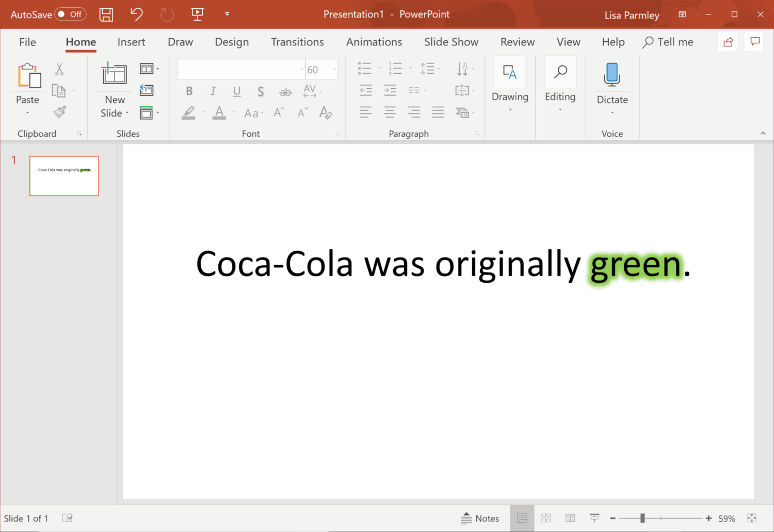The width and height of the screenshot is (774, 532).
Task: Undo the last action
Action: coord(136,14)
